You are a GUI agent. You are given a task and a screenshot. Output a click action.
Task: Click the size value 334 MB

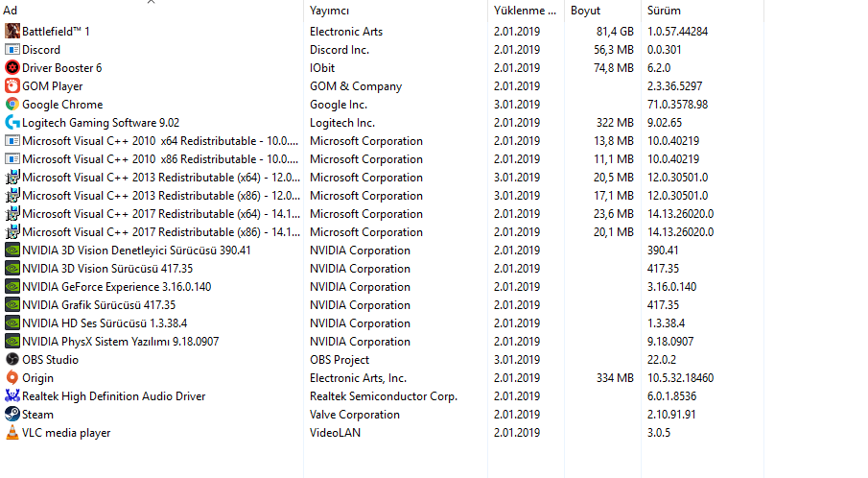pyautogui.click(x=615, y=378)
